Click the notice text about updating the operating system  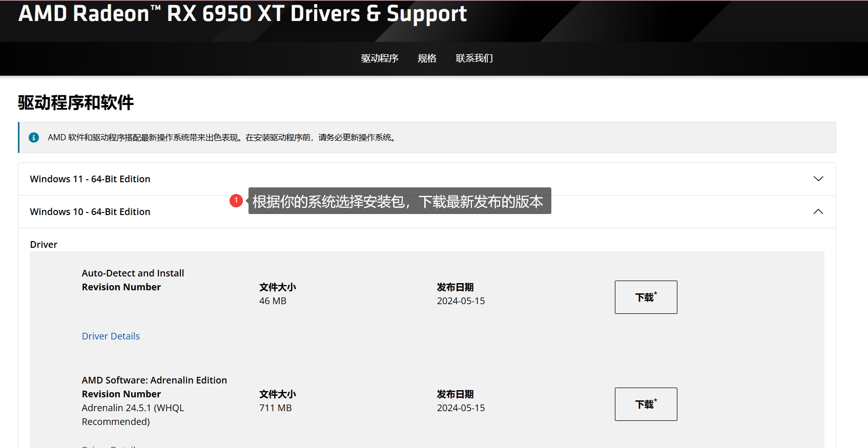(x=222, y=137)
